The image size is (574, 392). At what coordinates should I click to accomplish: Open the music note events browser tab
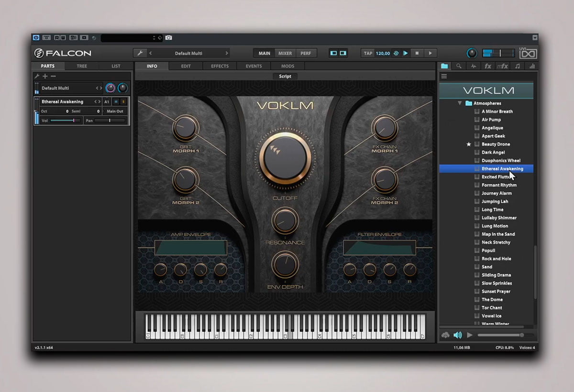(518, 66)
